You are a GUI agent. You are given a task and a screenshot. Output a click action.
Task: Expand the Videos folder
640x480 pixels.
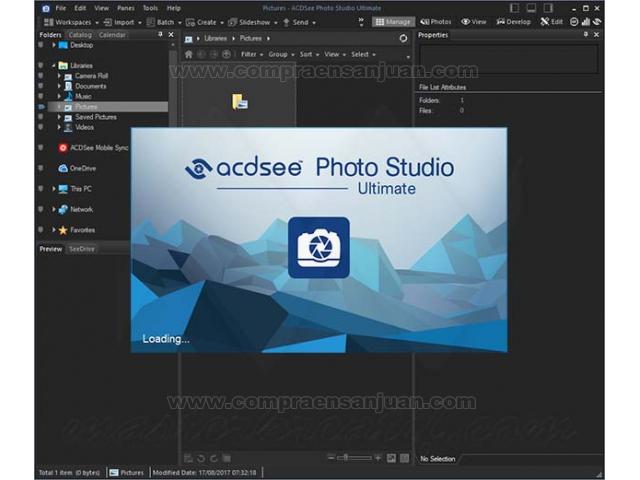tap(59, 127)
